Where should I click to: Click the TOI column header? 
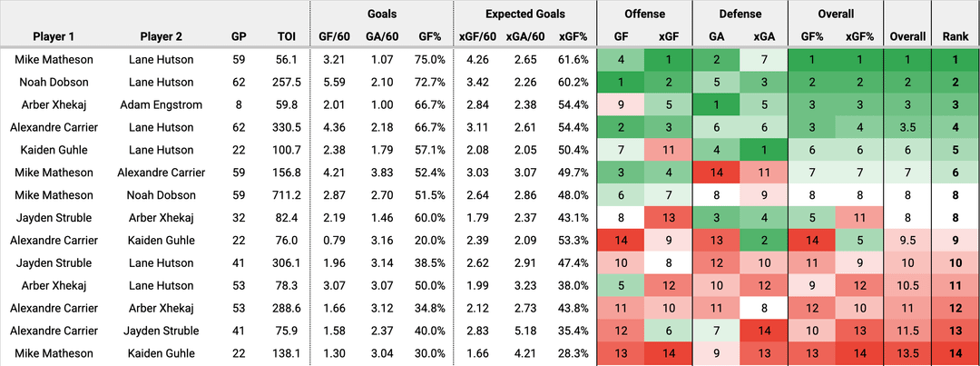pyautogui.click(x=285, y=37)
